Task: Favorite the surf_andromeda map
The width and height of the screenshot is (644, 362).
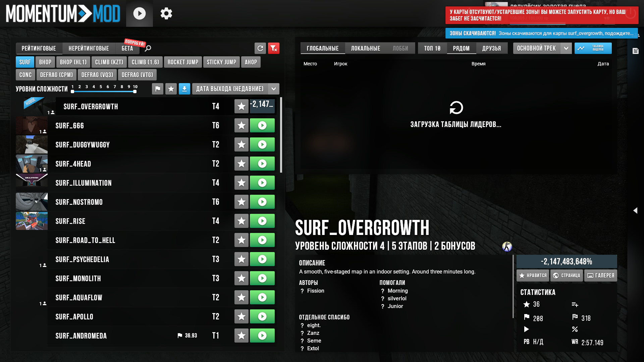Action: pyautogui.click(x=241, y=336)
